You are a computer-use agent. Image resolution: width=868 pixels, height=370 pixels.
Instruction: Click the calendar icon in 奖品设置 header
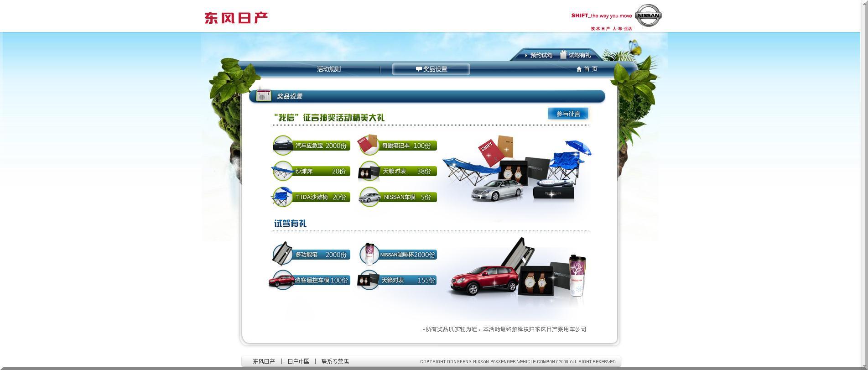tap(264, 94)
